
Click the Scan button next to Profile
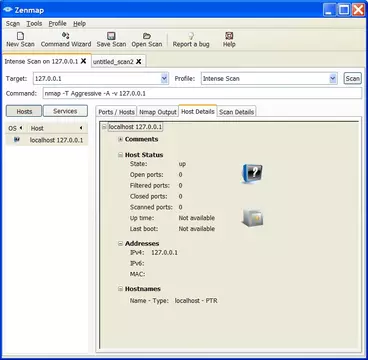point(353,79)
